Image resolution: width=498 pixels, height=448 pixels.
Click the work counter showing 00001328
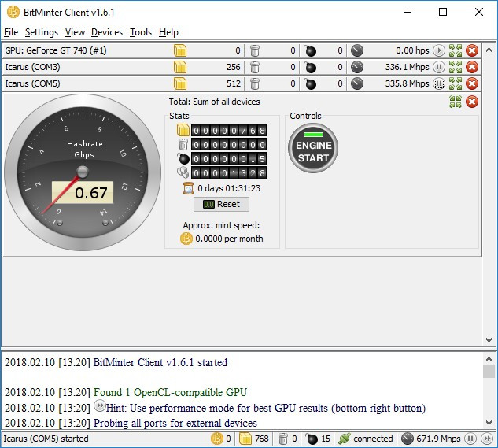(229, 172)
